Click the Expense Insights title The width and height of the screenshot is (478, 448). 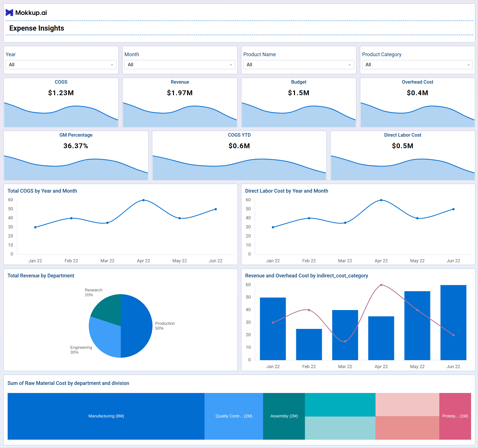click(37, 28)
